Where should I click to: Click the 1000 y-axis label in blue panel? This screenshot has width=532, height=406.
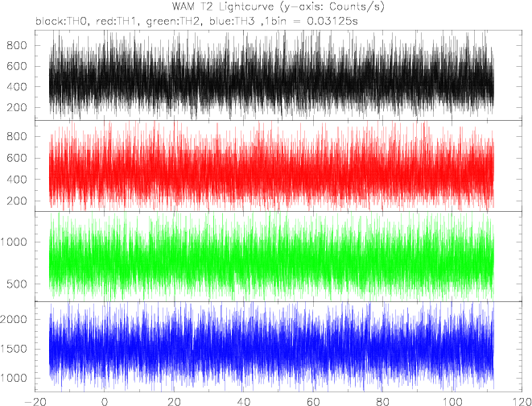(14, 378)
